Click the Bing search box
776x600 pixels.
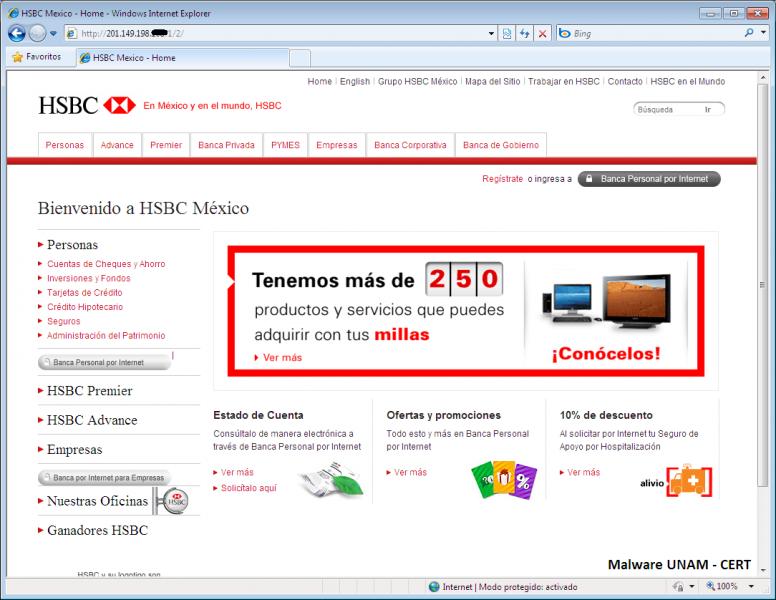656,34
